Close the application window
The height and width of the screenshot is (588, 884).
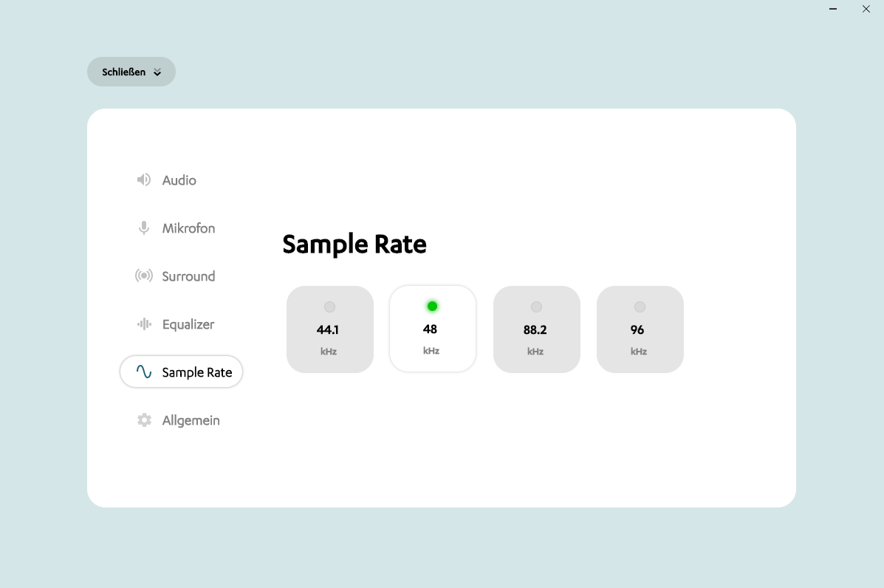click(x=866, y=9)
